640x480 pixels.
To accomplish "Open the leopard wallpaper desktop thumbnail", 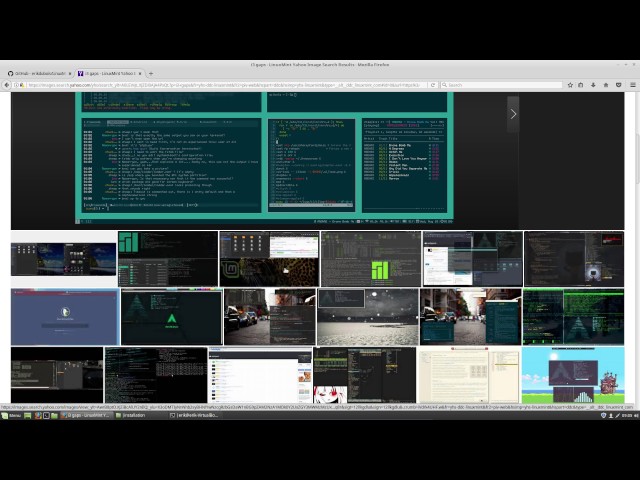I will tap(269, 259).
